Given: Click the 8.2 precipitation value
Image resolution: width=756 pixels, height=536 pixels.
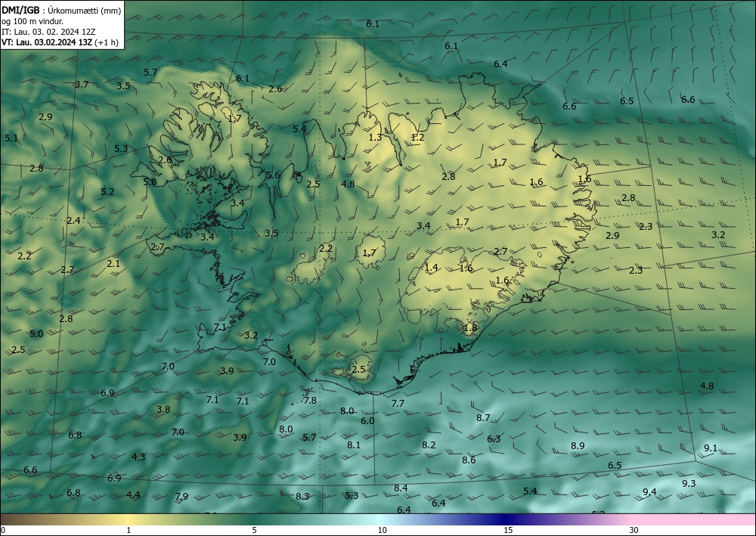Looking at the screenshot, I should coord(429,445).
